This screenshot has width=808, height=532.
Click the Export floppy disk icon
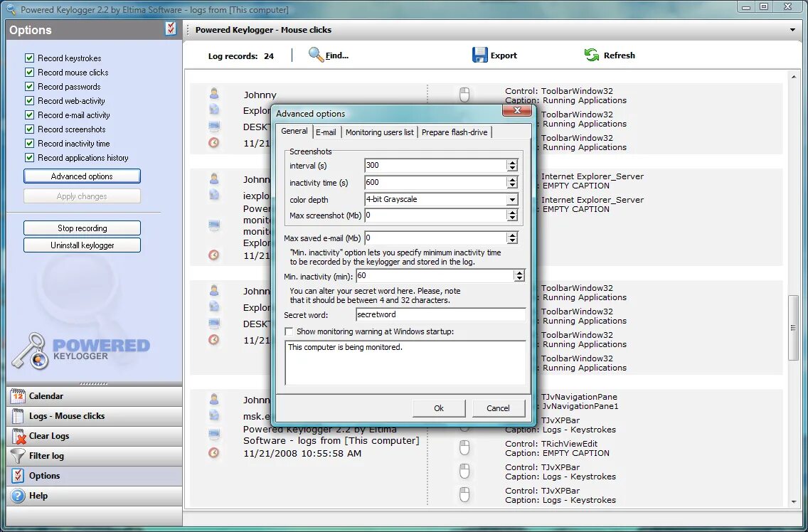pos(479,55)
